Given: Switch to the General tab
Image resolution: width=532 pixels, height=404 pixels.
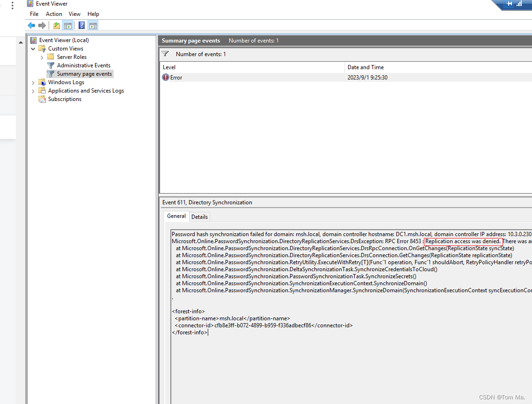Looking at the screenshot, I should (176, 216).
